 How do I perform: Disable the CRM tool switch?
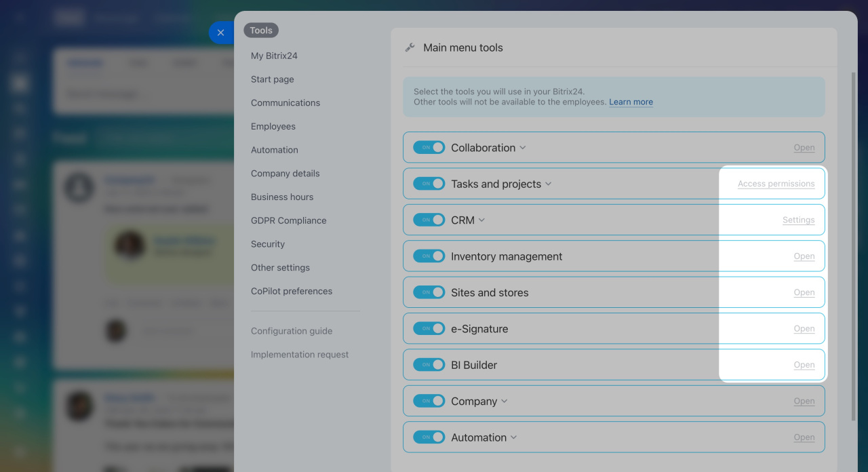pyautogui.click(x=429, y=220)
